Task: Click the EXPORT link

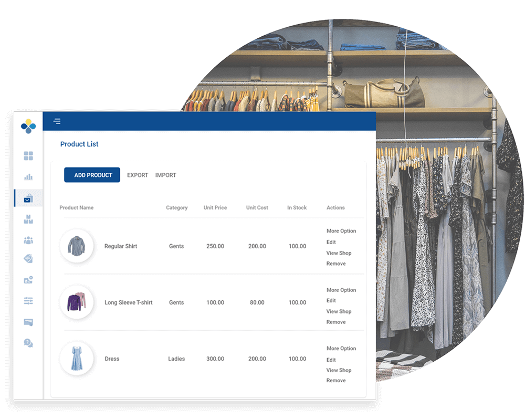Action: tap(138, 175)
